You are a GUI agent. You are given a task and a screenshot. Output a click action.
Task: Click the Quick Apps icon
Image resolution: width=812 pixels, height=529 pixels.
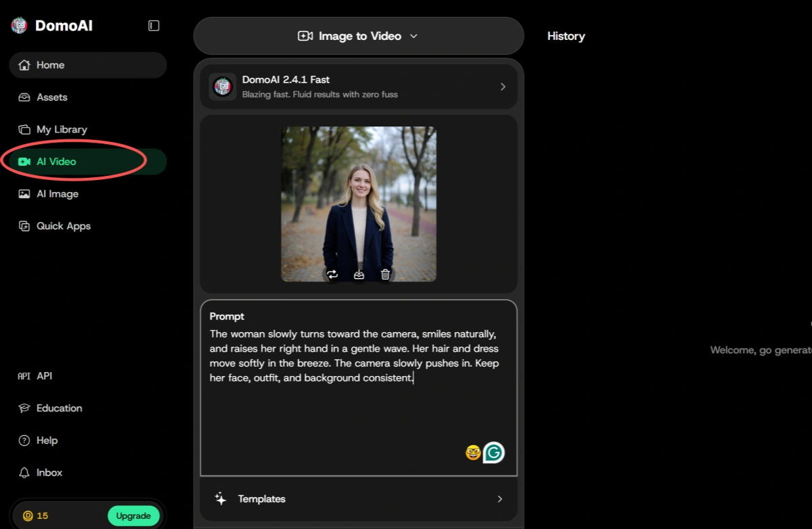[24, 226]
